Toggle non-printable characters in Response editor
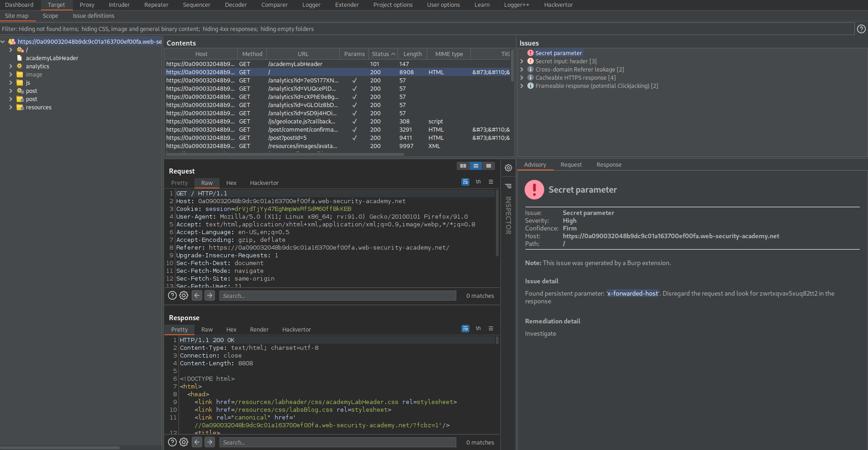Screen dimensions: 868x450 pyautogui.click(x=478, y=328)
